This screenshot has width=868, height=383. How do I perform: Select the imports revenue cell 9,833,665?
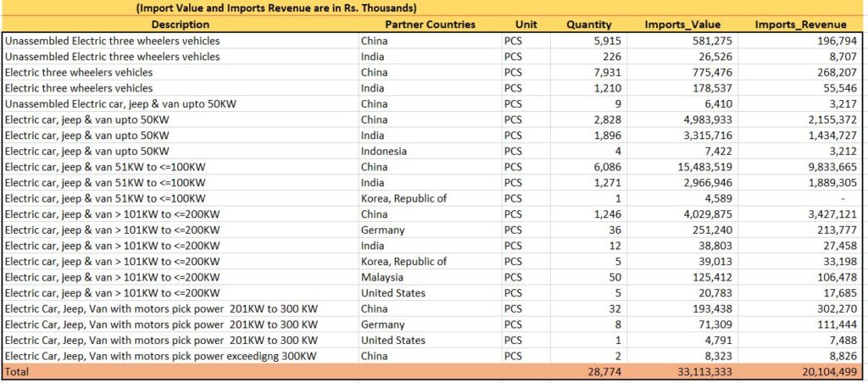pos(824,167)
